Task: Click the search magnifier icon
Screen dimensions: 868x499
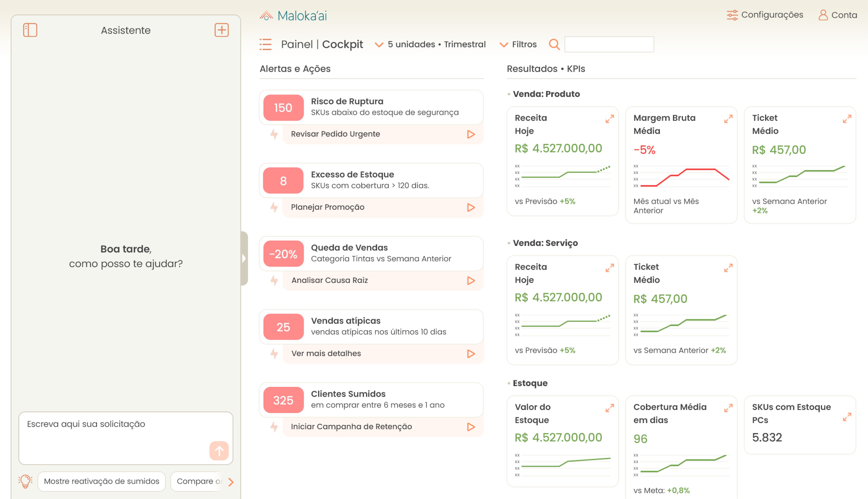Action: click(554, 44)
